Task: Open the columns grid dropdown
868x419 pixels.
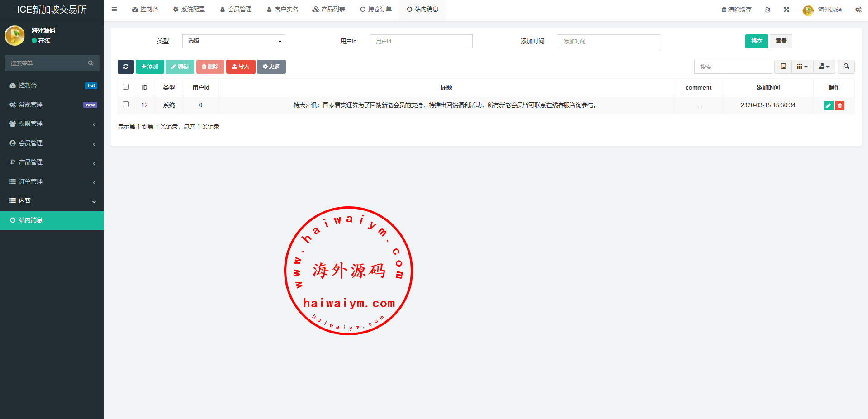Action: tap(802, 67)
